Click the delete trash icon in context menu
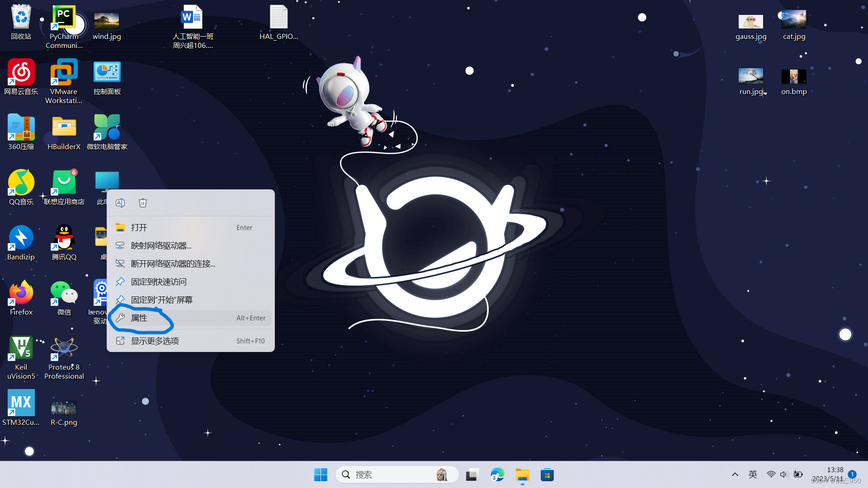Image resolution: width=868 pixels, height=488 pixels. click(x=143, y=203)
